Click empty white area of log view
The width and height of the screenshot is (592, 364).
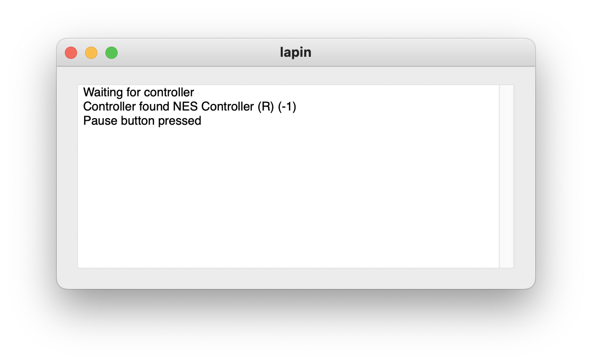click(x=288, y=196)
